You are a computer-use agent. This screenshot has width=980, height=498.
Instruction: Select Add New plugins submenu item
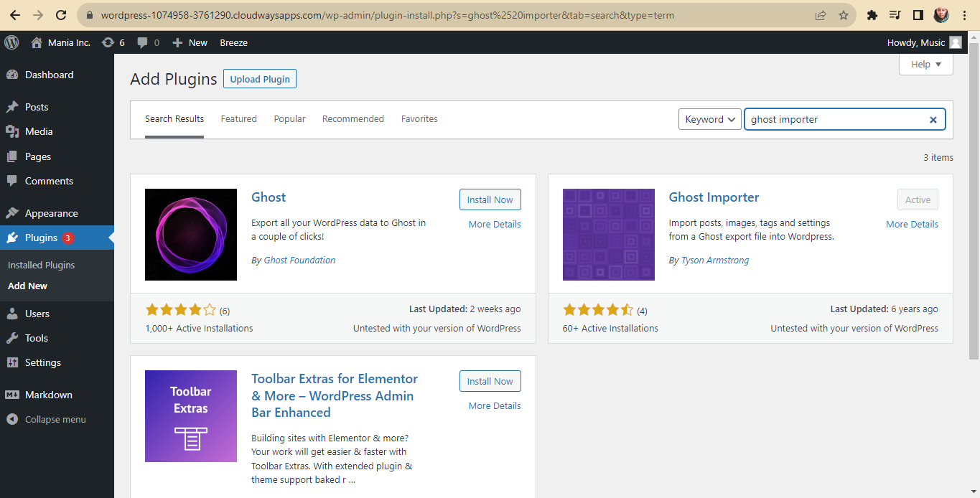(27, 286)
